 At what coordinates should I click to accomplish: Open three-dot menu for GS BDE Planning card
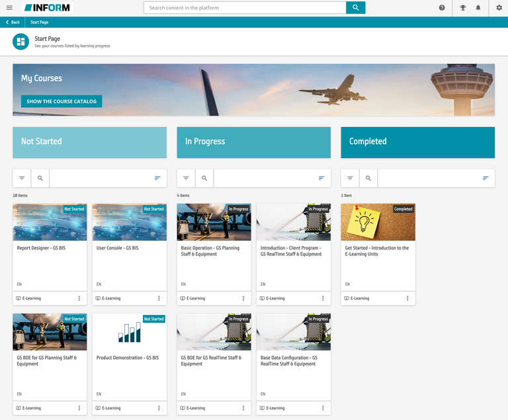tap(79, 408)
